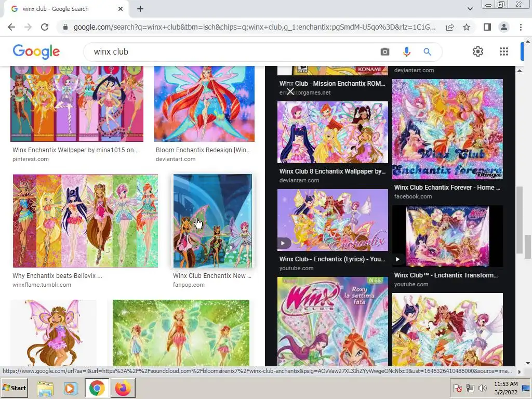
Task: Open Action Center flag tray icon
Action: click(x=457, y=388)
